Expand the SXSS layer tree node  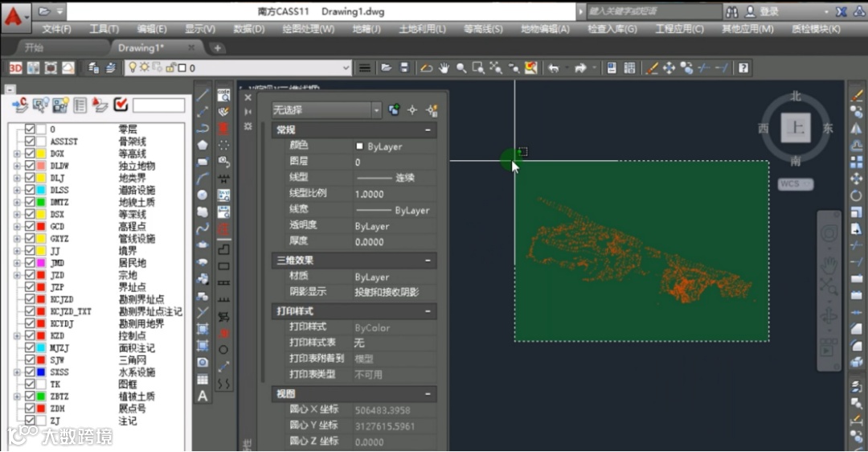click(17, 372)
